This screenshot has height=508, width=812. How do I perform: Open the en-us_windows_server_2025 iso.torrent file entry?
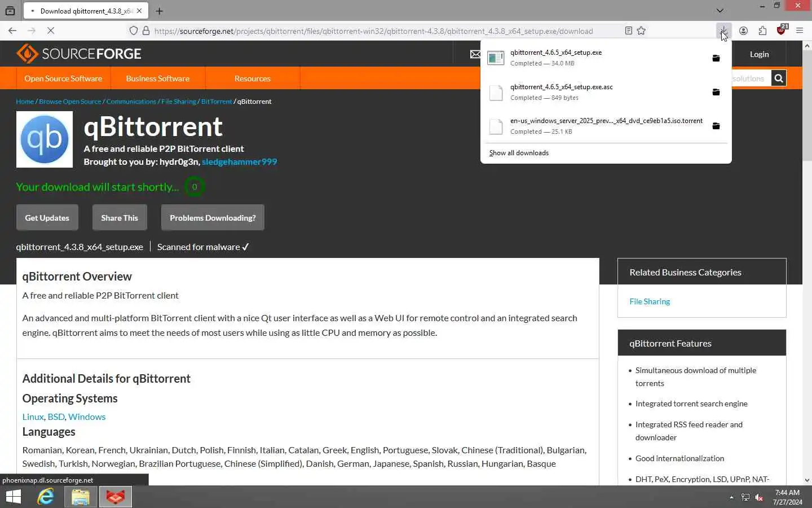click(595, 126)
